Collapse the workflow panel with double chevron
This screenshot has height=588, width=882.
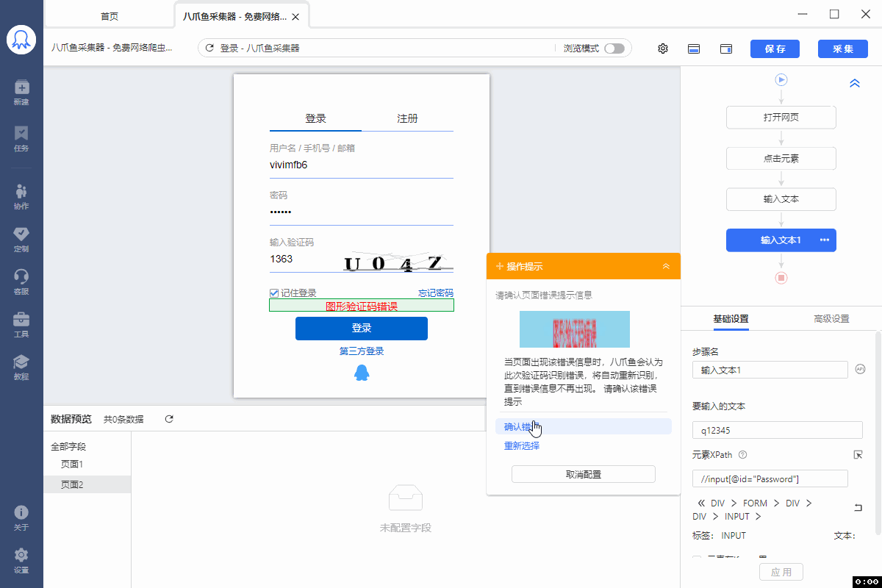(x=855, y=84)
